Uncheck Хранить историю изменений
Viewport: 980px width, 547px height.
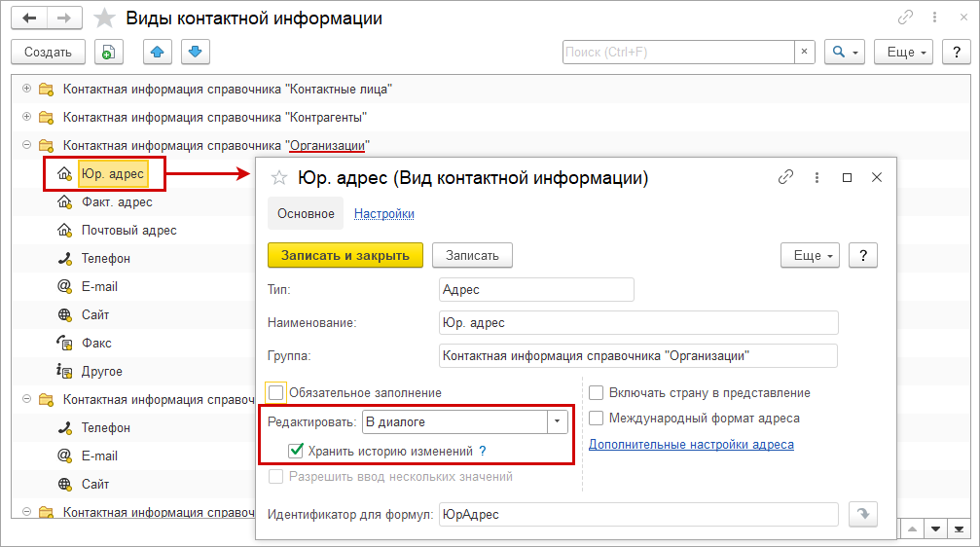click(x=297, y=451)
